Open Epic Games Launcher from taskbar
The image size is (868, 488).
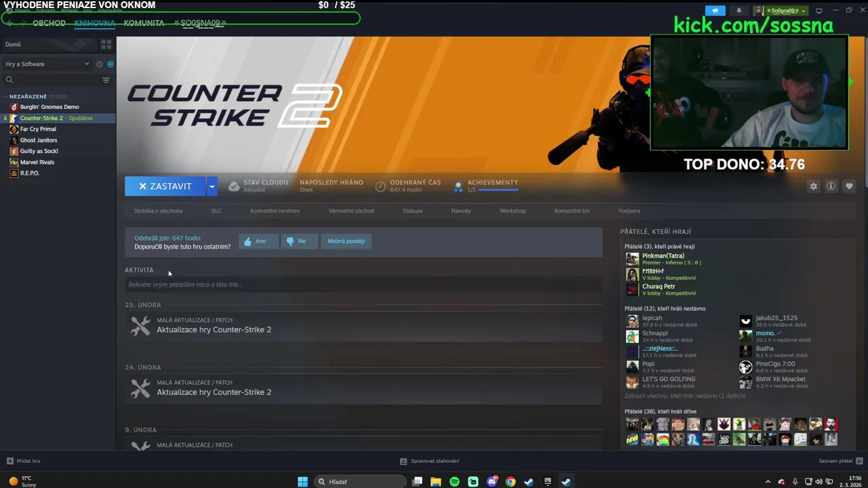[547, 482]
